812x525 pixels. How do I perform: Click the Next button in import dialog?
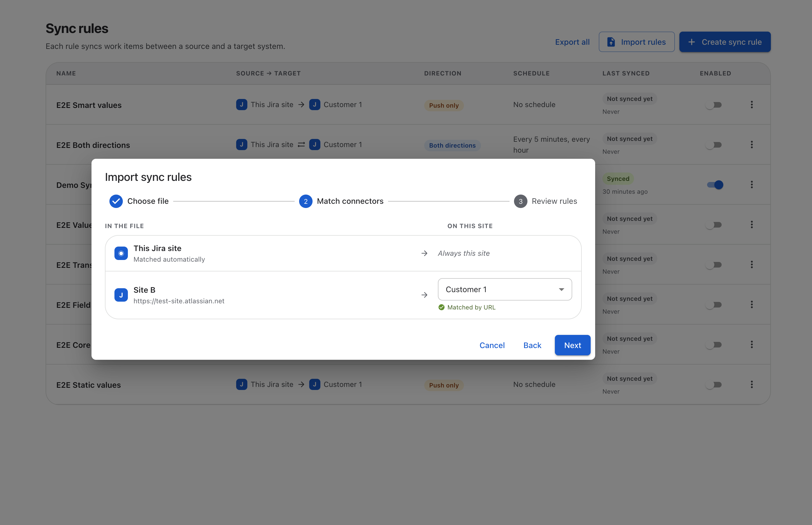coord(572,345)
